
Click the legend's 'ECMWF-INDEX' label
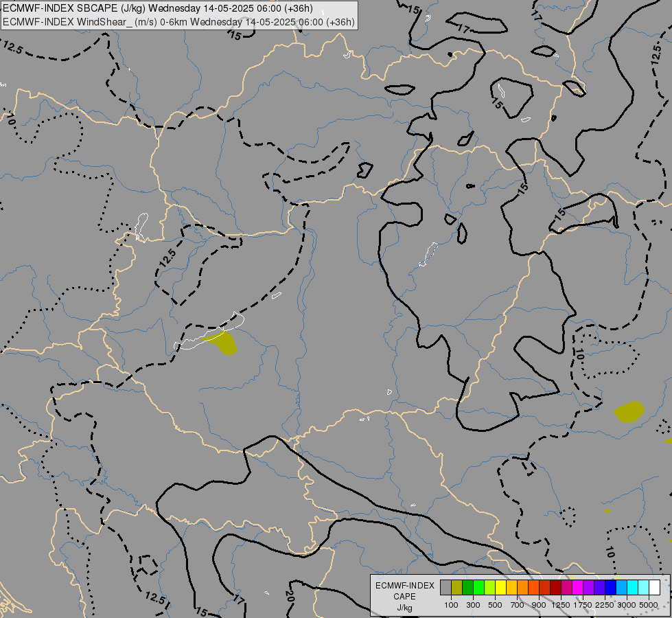tap(404, 586)
